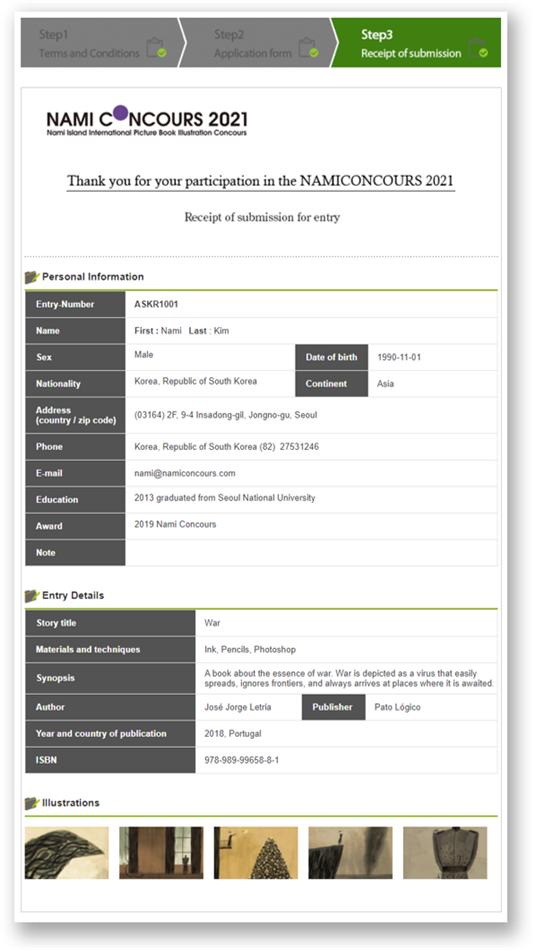Click the thank you participation heading
Image resolution: width=535 pixels, height=950 pixels.
tap(260, 181)
